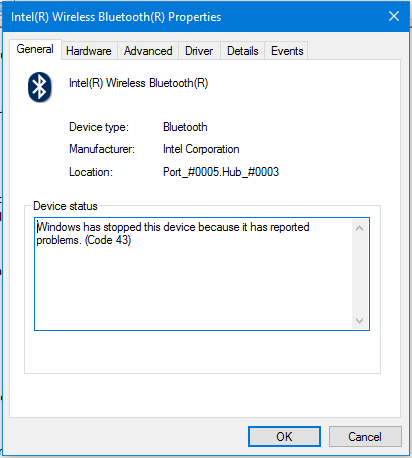Open the Events tab
412x458 pixels.
(287, 51)
